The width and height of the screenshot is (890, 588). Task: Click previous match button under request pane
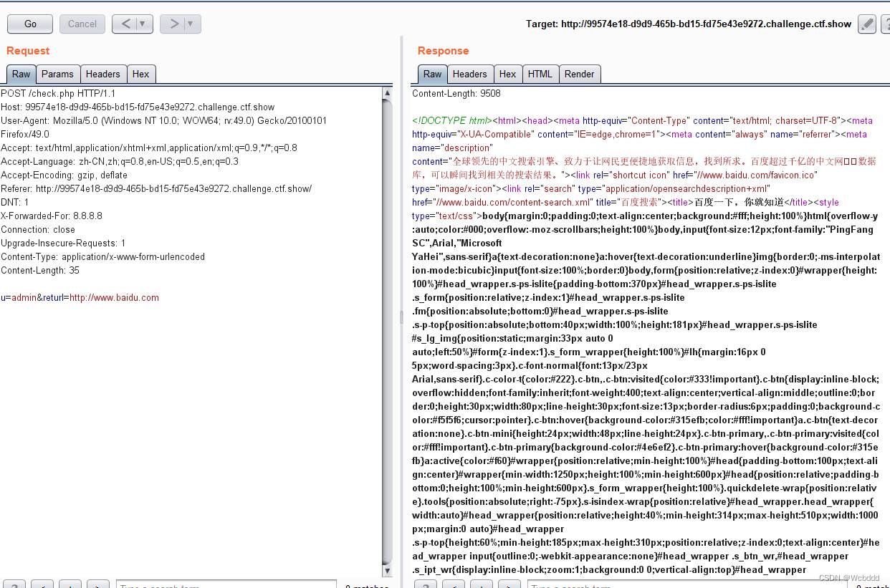pyautogui.click(x=42, y=585)
